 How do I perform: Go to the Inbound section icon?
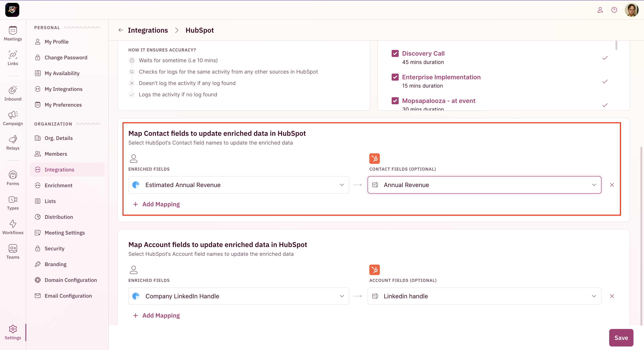(x=13, y=93)
